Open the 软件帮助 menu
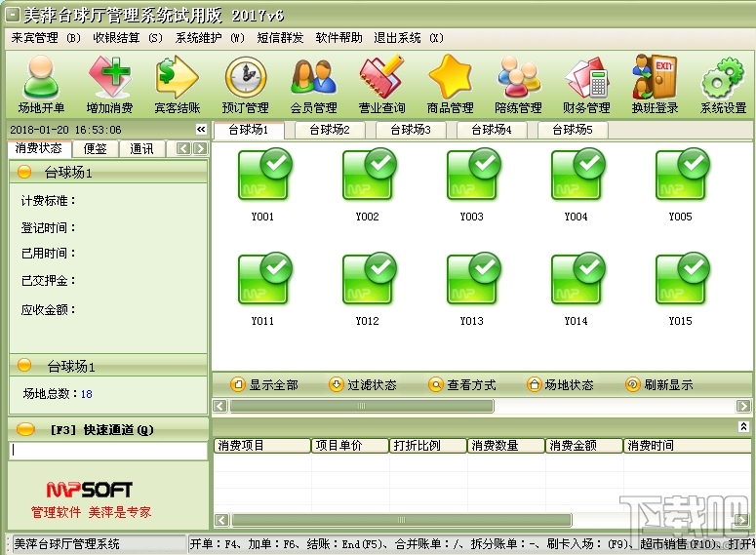 click(338, 38)
